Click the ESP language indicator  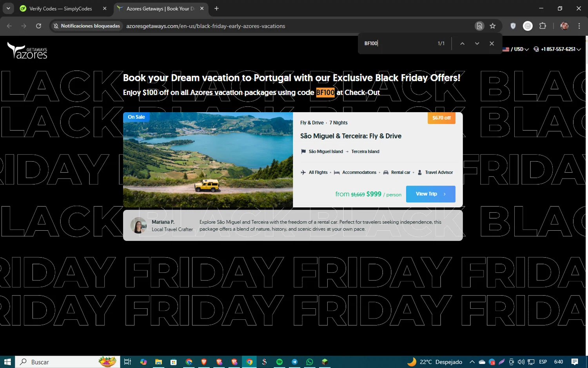point(543,362)
